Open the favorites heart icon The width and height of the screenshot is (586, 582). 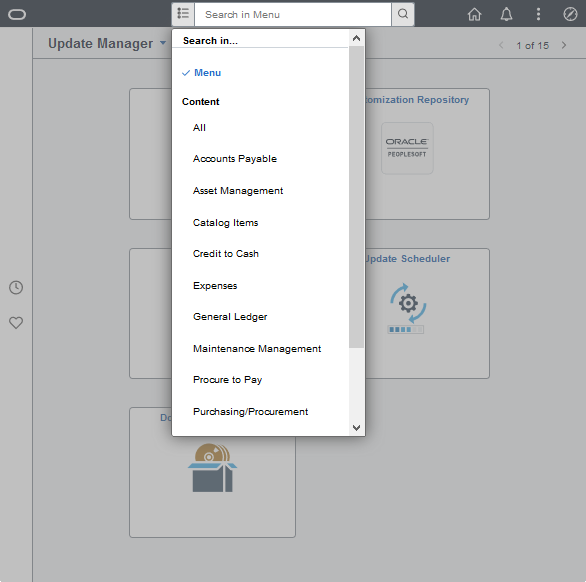16,322
